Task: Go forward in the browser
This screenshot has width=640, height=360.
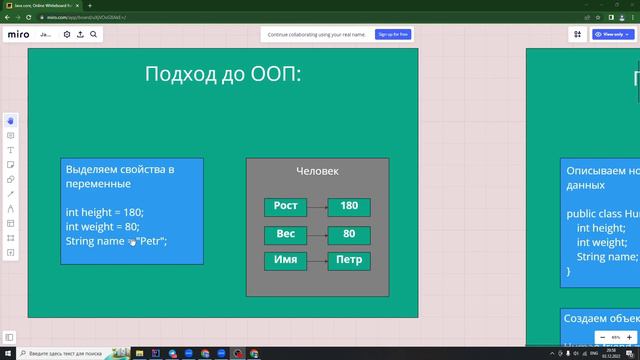Action: coord(18,18)
